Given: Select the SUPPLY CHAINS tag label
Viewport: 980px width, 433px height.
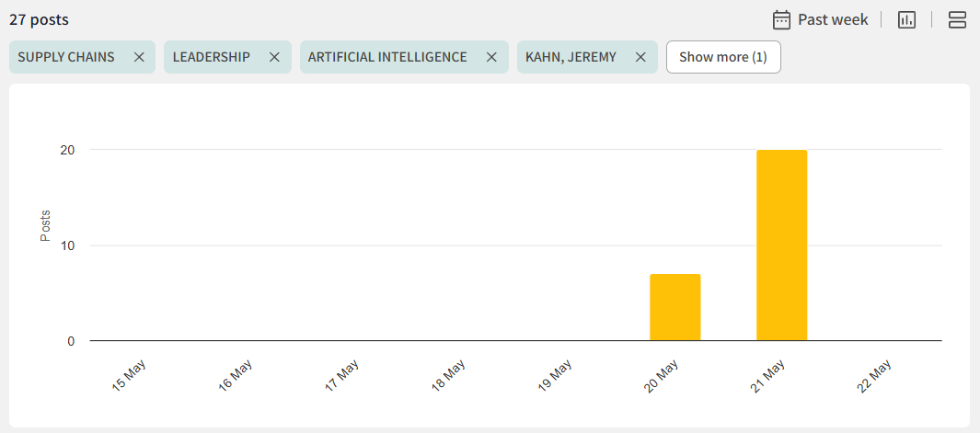Looking at the screenshot, I should [66, 57].
